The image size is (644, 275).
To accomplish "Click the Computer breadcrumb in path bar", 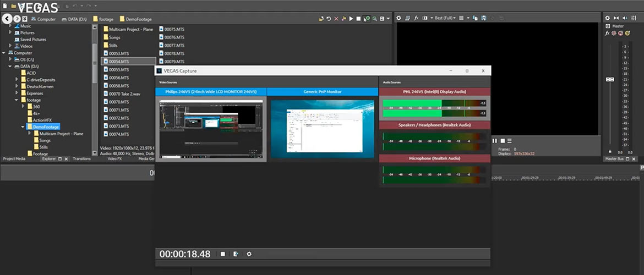I will click(x=43, y=19).
